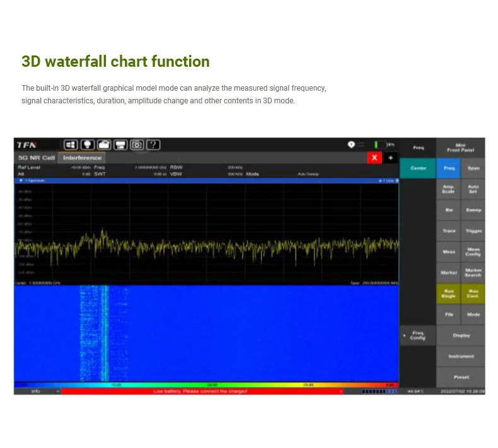Click the Marker key

pyautogui.click(x=449, y=272)
